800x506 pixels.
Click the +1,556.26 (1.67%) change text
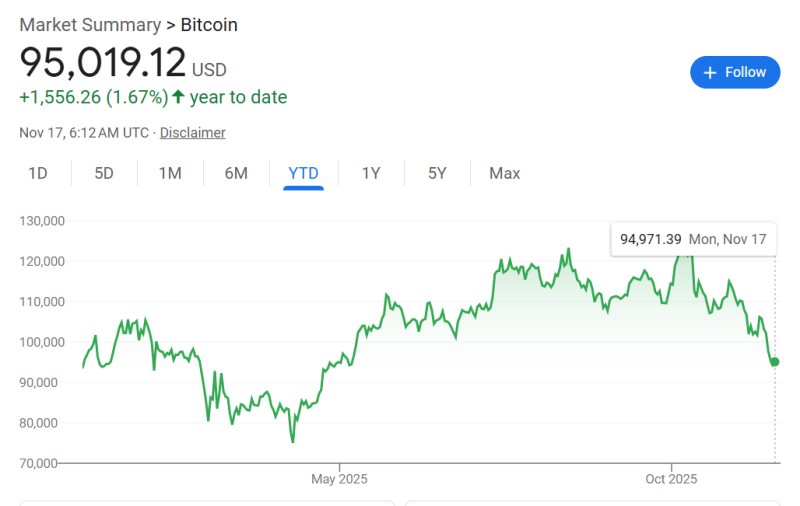point(92,97)
